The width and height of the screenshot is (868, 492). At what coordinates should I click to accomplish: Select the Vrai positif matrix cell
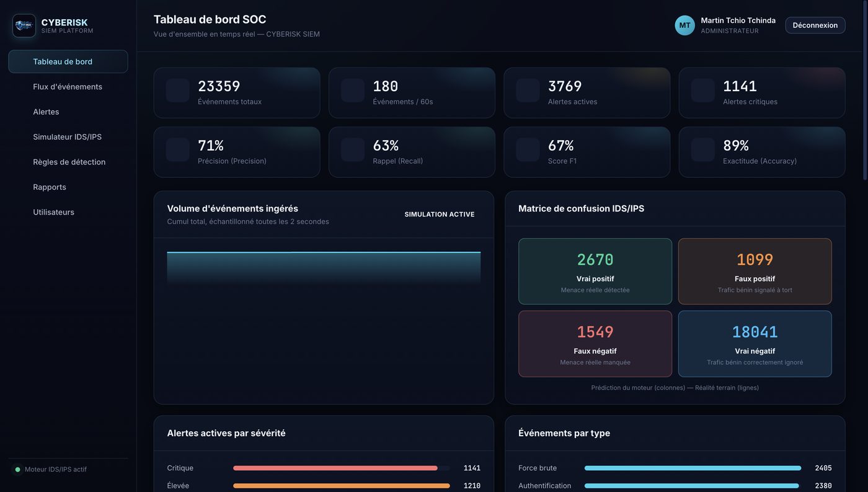595,272
